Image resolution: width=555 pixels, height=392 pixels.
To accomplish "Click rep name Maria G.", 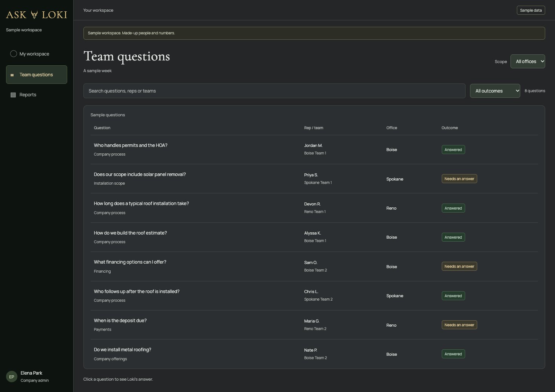I will (312, 321).
